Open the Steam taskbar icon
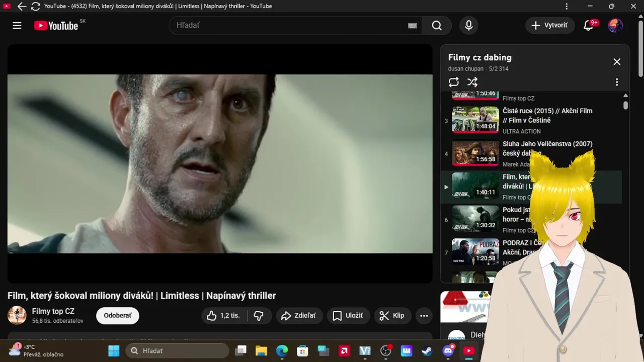644x362 pixels. pyautogui.click(x=427, y=350)
